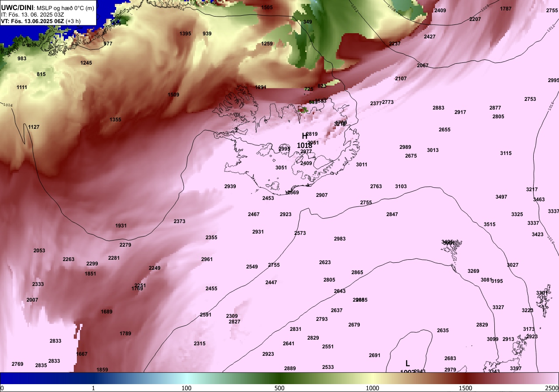Click the 2263 height value
559x392 pixels.
pos(69,259)
